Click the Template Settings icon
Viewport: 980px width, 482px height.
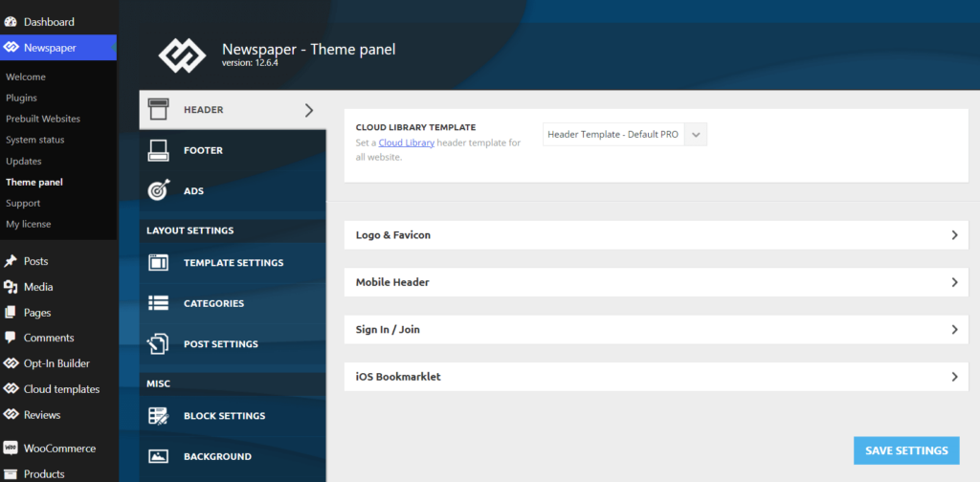[x=158, y=263]
